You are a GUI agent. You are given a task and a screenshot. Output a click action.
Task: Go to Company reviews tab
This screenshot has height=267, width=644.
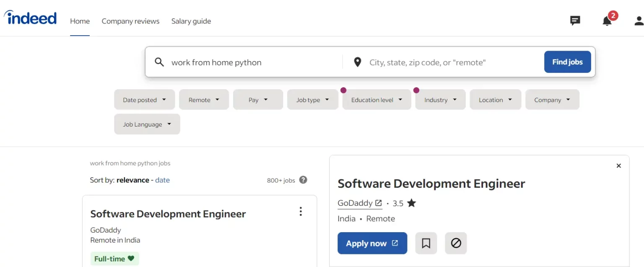130,21
